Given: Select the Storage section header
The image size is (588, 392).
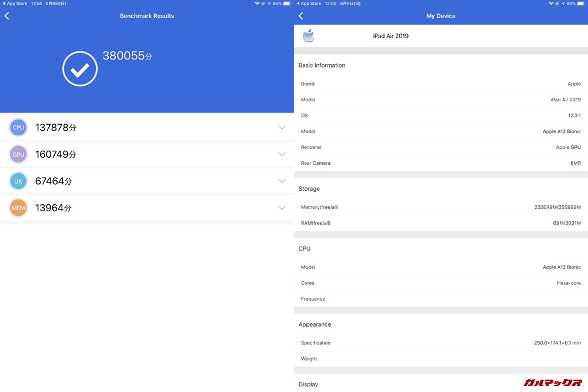Looking at the screenshot, I should click(309, 188).
